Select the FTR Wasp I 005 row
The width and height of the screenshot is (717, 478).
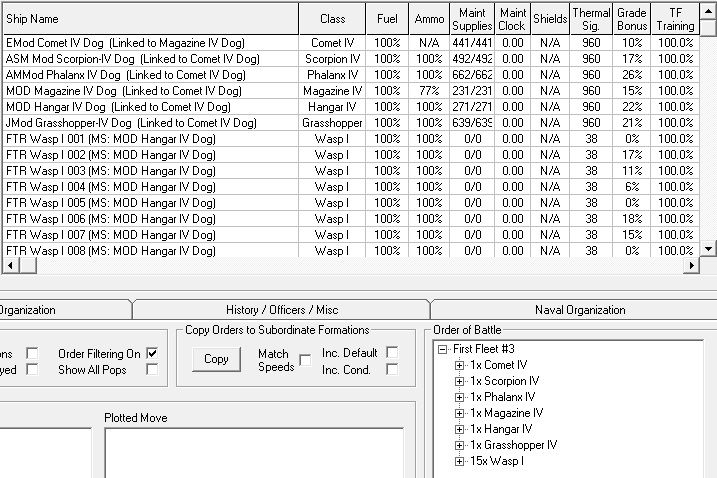[351, 203]
